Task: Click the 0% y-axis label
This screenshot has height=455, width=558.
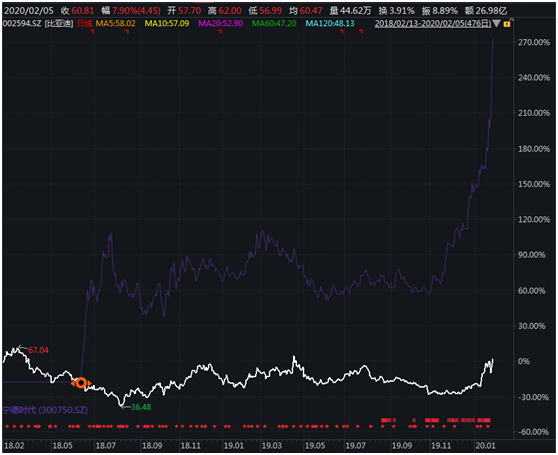Action: 524,361
